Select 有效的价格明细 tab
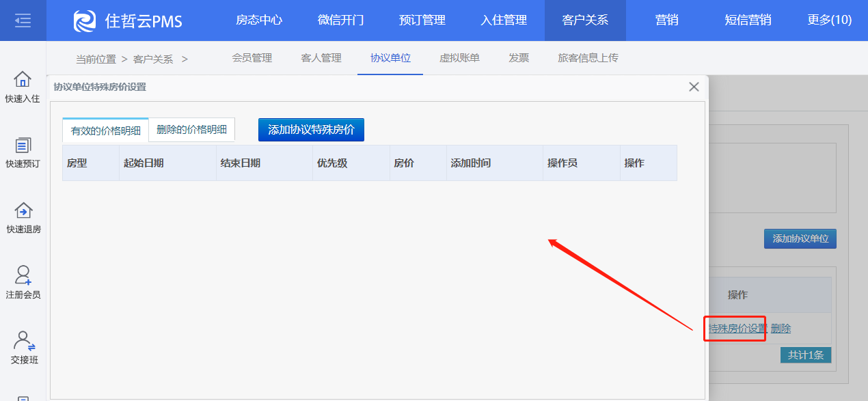The width and height of the screenshot is (868, 401). coord(105,130)
